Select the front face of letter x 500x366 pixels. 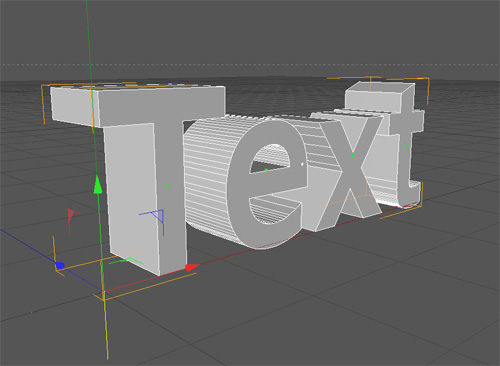click(350, 173)
